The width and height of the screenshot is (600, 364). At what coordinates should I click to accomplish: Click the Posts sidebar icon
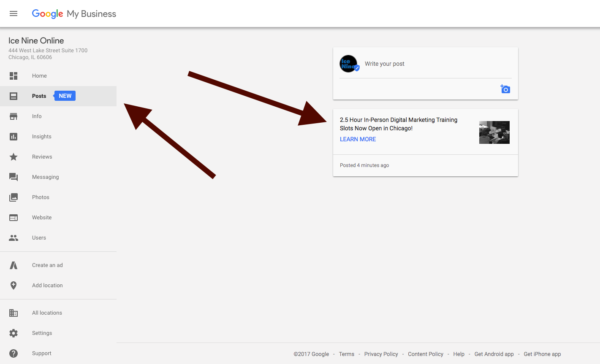[14, 96]
